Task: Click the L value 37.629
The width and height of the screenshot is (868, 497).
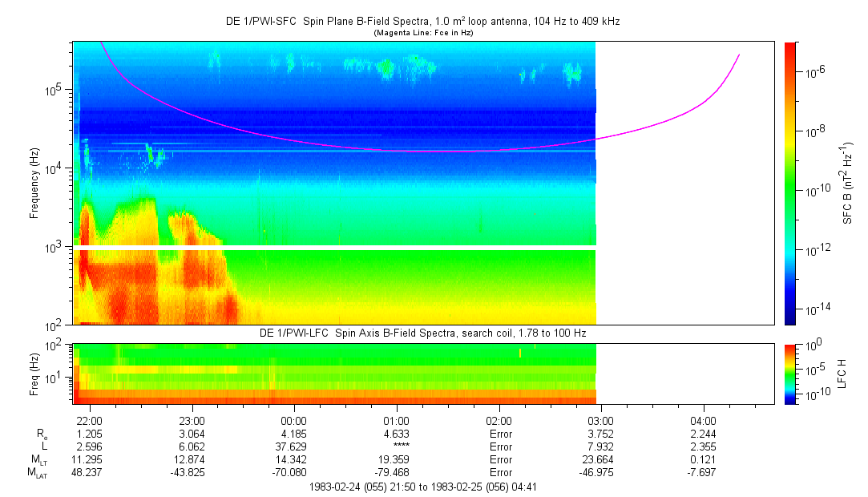Action: point(294,446)
